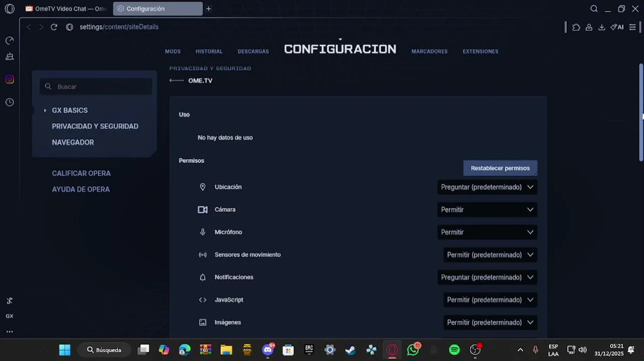The image size is (644, 361).
Task: Open the Micrófono permission dropdown
Action: [487, 232]
